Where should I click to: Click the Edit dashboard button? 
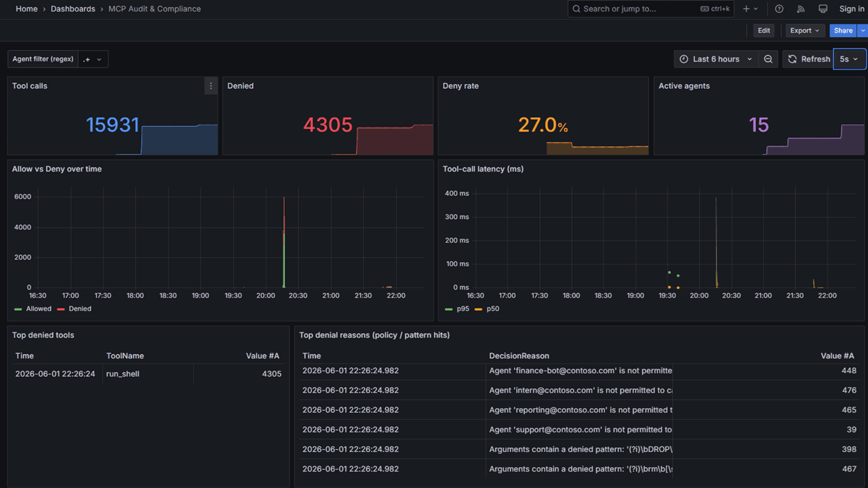click(764, 30)
